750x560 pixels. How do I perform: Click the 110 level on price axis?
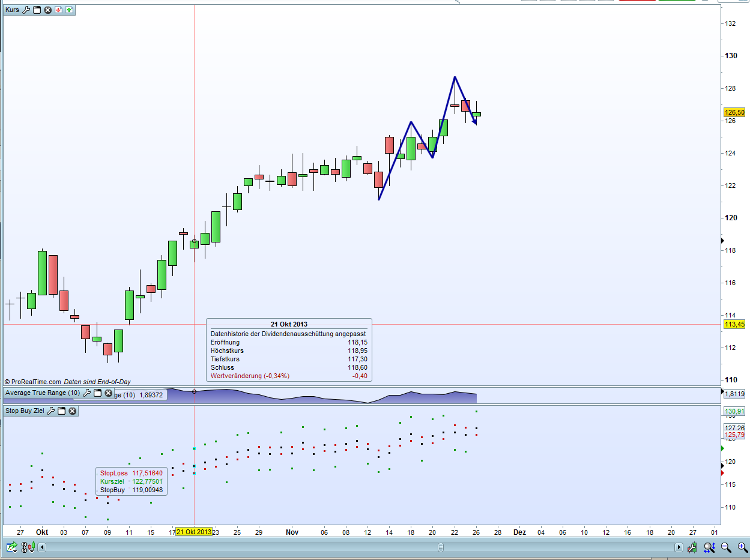[x=731, y=380]
